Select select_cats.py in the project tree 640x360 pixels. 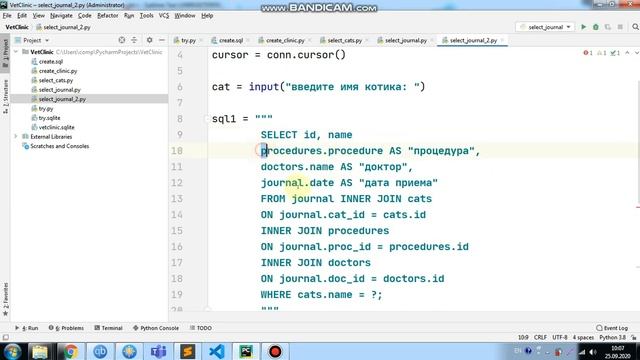[56, 80]
